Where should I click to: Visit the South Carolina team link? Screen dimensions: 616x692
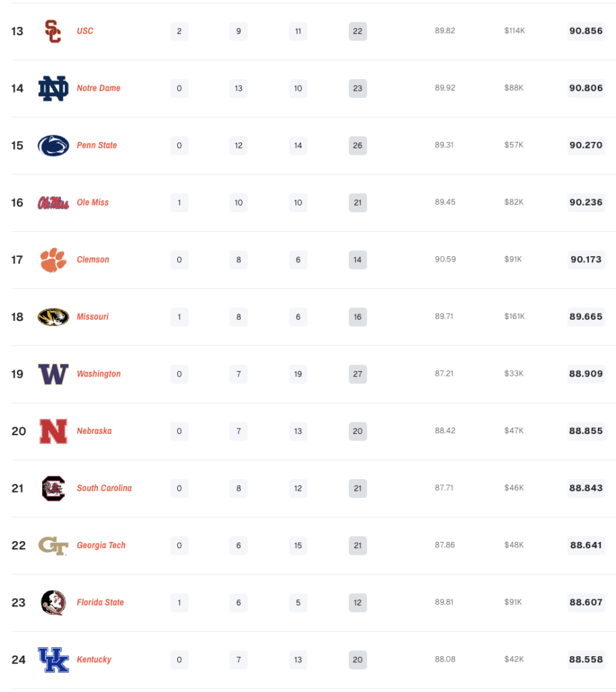coord(104,488)
